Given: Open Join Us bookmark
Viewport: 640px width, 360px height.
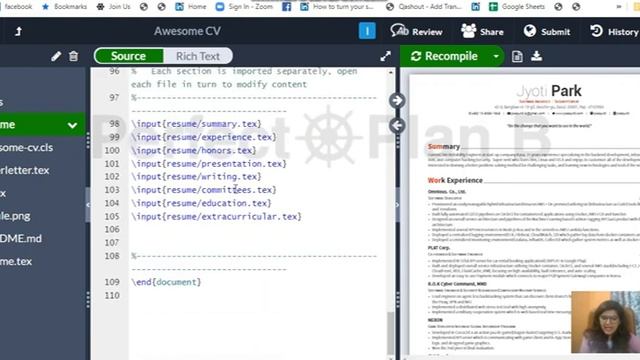Looking at the screenshot, I should pos(113,7).
